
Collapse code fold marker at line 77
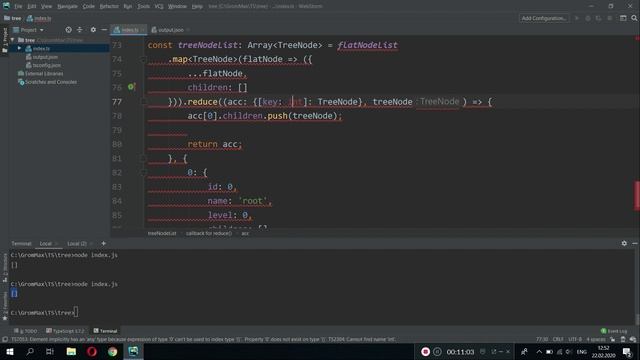coord(143,102)
